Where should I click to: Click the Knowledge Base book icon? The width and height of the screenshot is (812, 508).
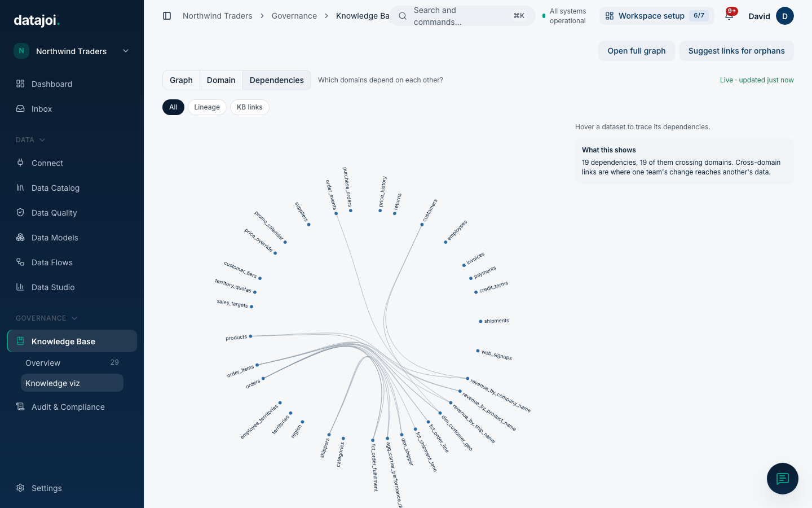(x=20, y=341)
